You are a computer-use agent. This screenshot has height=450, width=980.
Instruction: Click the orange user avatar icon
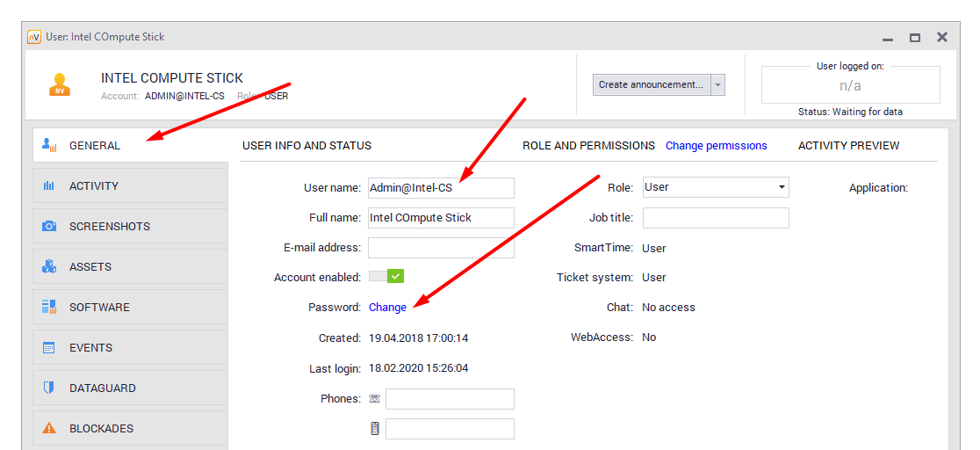tap(60, 84)
